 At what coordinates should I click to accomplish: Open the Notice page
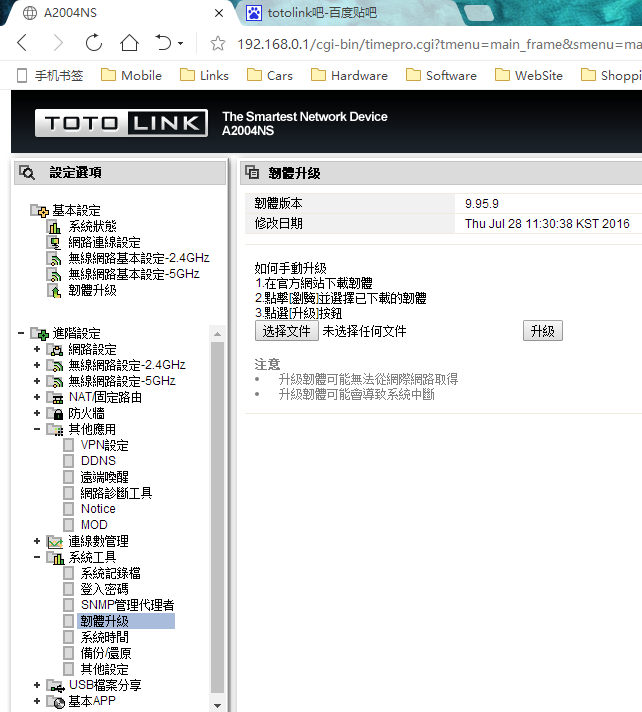(98, 509)
